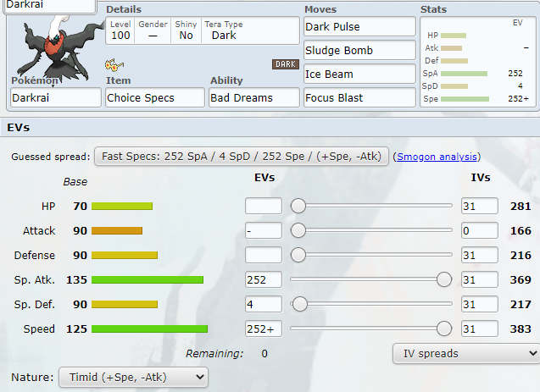The image size is (540, 392).
Task: Click the Defense EV slider handle
Action: [298, 255]
